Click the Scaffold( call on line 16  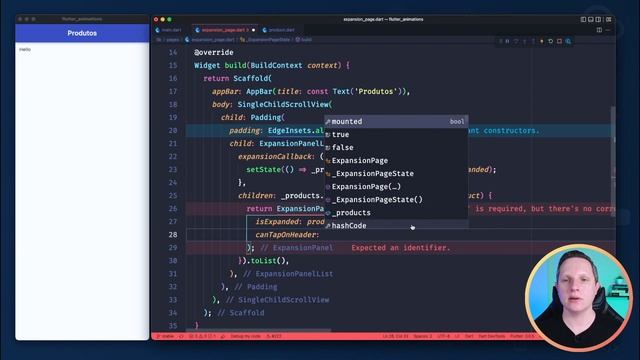252,78
